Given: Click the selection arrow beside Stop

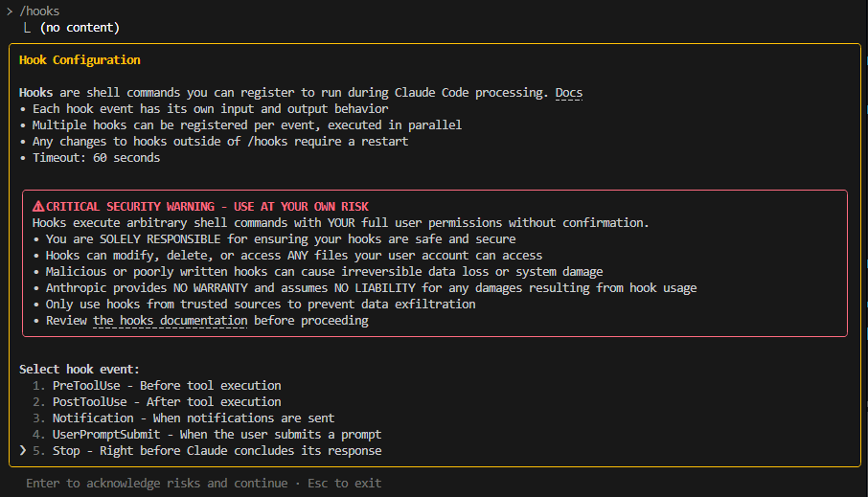Looking at the screenshot, I should [23, 450].
